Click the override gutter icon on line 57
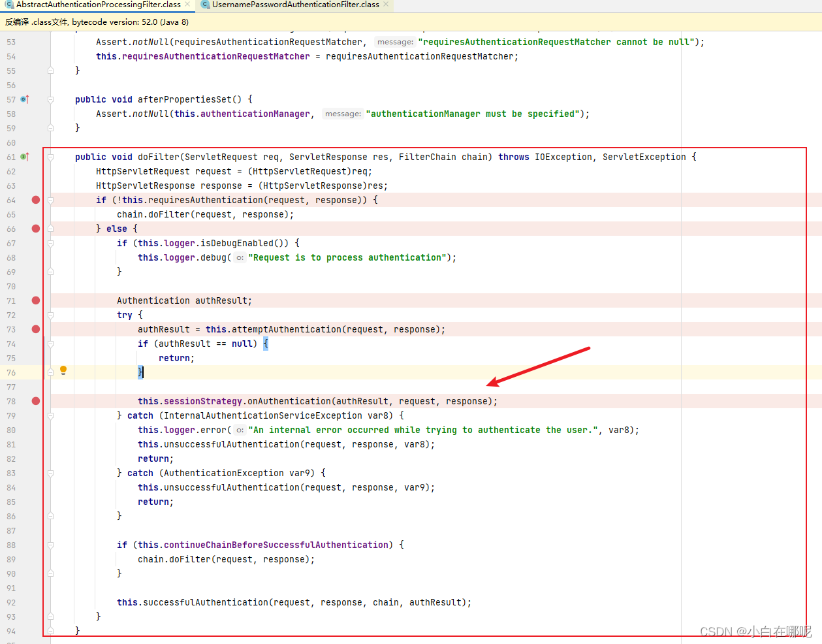This screenshot has height=644, width=822. tap(25, 99)
